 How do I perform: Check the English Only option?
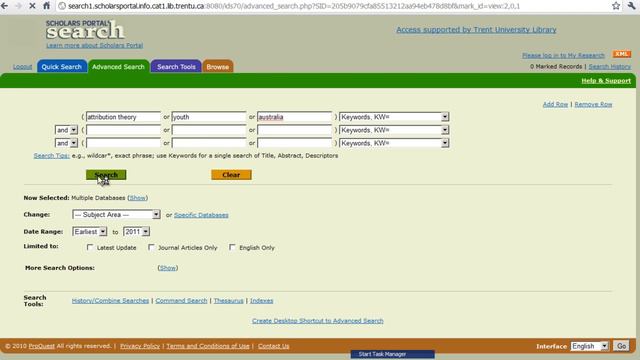click(x=232, y=247)
